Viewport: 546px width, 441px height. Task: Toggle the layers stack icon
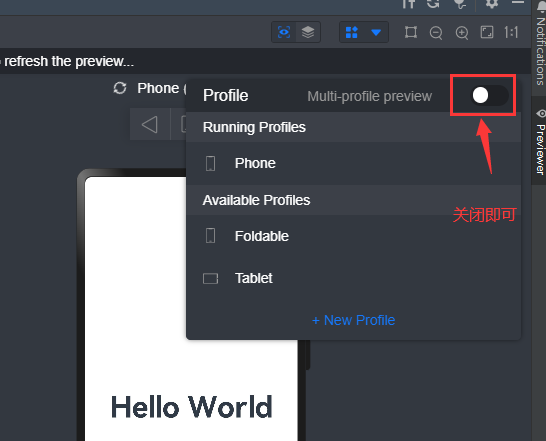coord(308,32)
